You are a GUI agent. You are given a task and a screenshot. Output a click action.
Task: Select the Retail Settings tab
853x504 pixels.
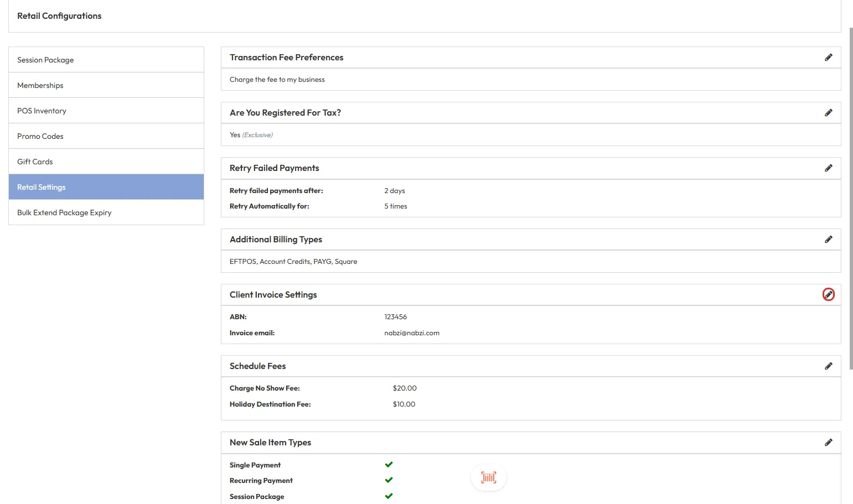click(42, 187)
